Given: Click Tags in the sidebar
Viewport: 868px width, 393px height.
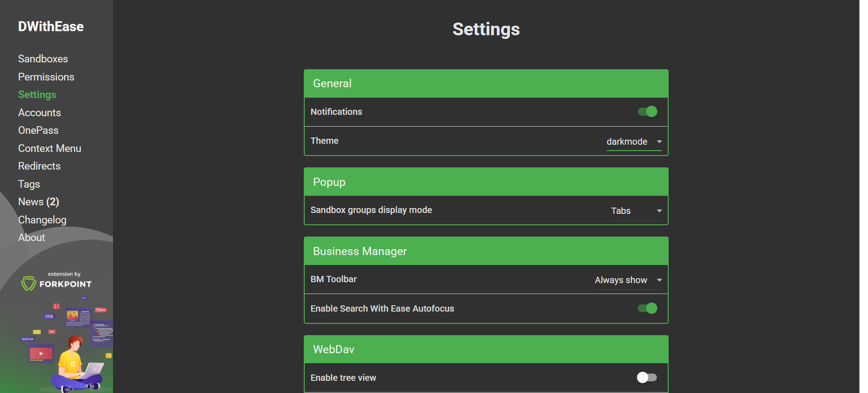Looking at the screenshot, I should point(29,184).
